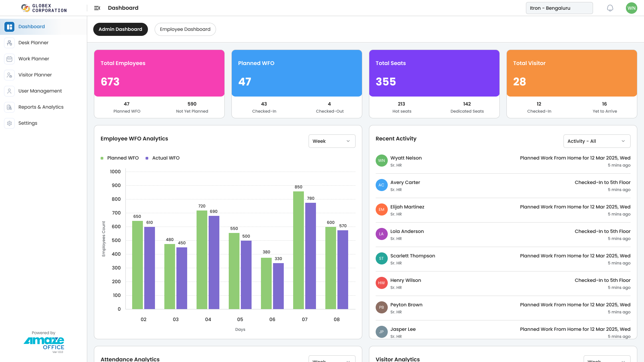644x362 pixels.
Task: Click the green Planned WFO legend swatch
Action: point(102,158)
